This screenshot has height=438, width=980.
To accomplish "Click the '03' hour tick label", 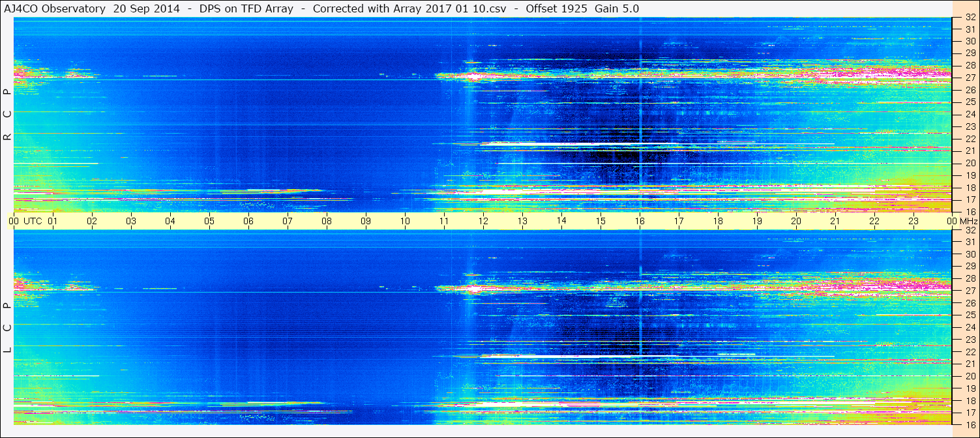I will (x=131, y=222).
